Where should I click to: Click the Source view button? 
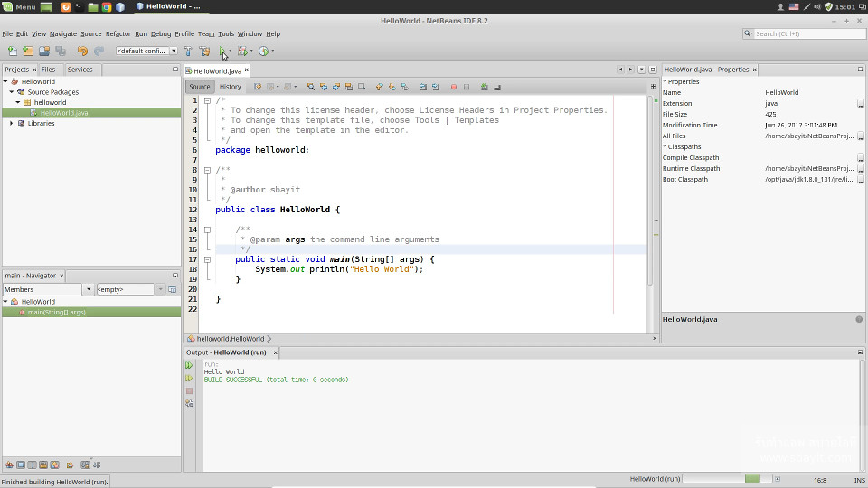tap(199, 87)
